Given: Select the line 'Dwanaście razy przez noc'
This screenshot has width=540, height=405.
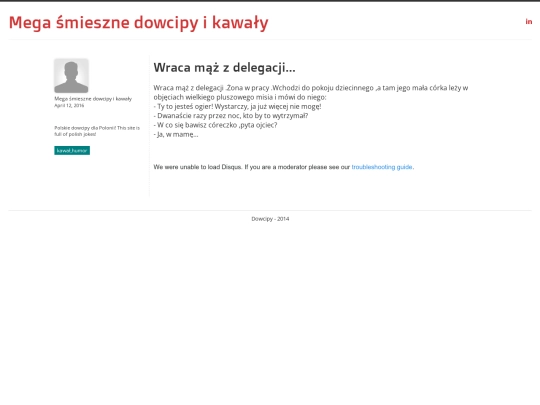Looking at the screenshot, I should point(231,116).
